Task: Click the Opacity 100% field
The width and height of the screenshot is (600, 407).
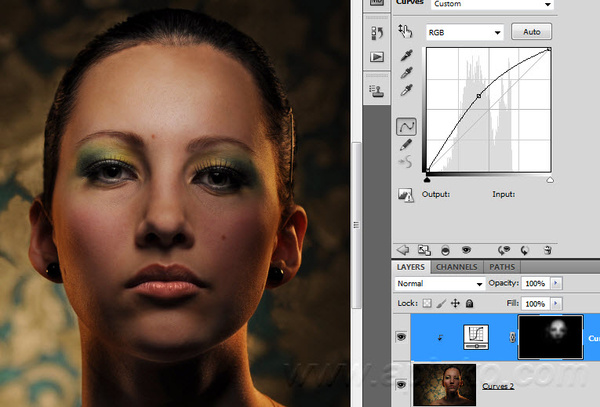Action: click(535, 283)
